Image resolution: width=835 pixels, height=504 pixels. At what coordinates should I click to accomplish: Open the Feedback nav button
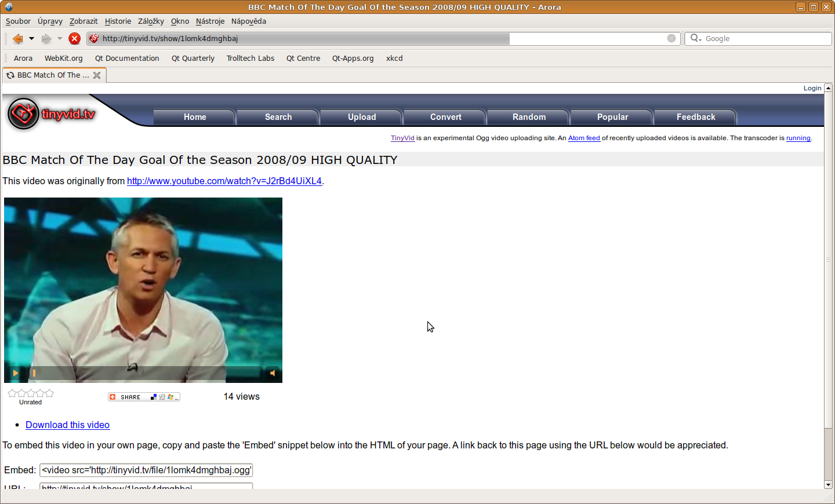(x=696, y=117)
